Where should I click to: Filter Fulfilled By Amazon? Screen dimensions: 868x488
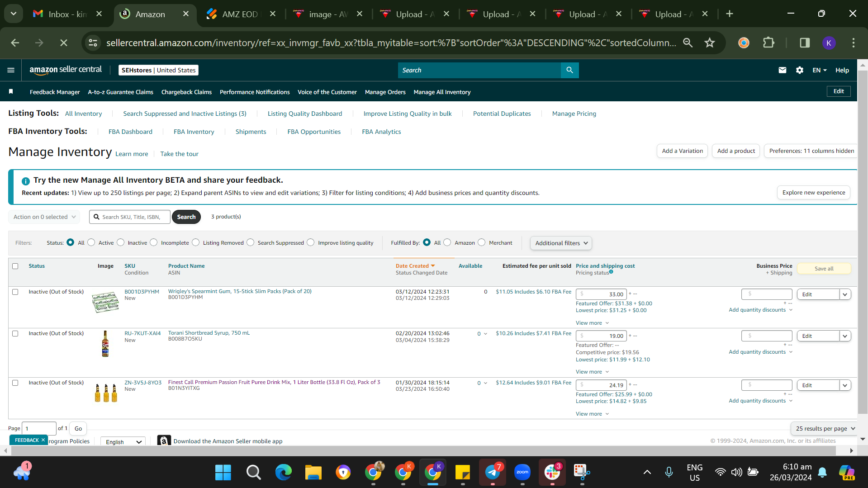447,242
